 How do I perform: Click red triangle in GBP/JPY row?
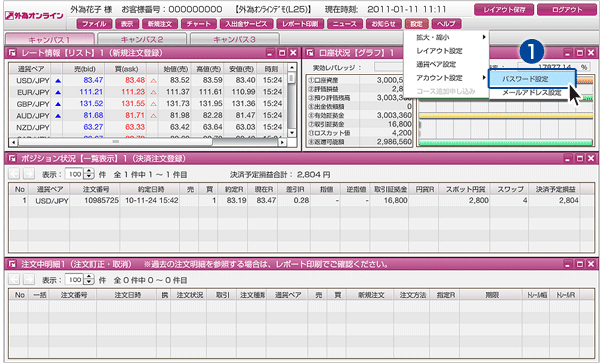pos(153,104)
